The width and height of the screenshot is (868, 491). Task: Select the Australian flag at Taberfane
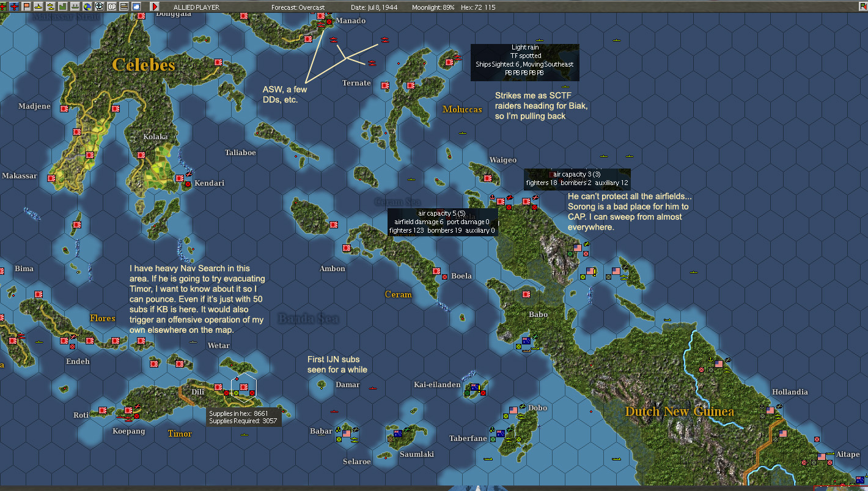tap(501, 434)
